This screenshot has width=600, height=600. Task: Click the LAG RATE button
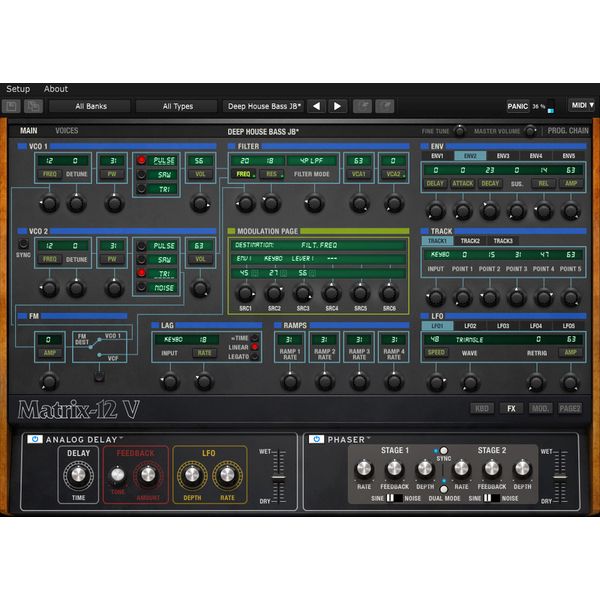[x=204, y=353]
